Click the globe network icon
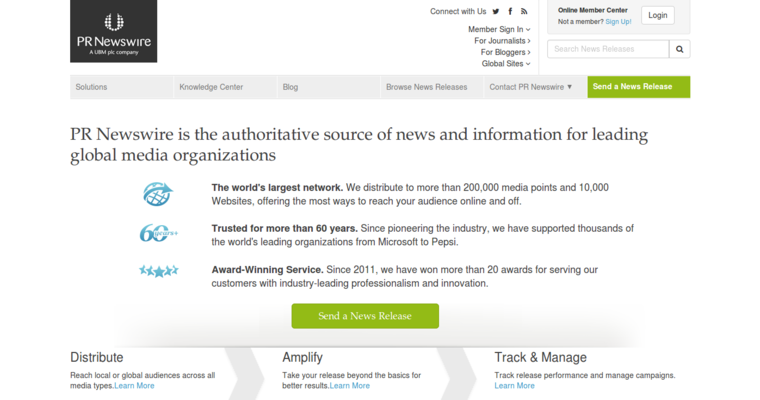This screenshot has width=760, height=400. point(158,194)
